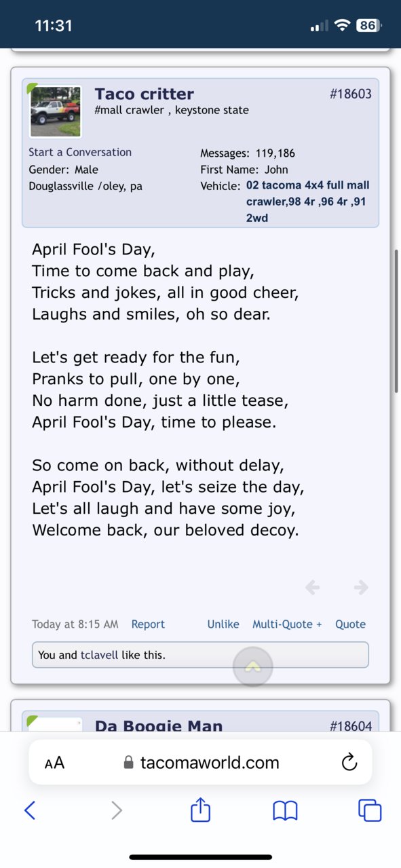The width and height of the screenshot is (401, 868).
Task: Open the Safari share sheet icon
Action: click(200, 809)
